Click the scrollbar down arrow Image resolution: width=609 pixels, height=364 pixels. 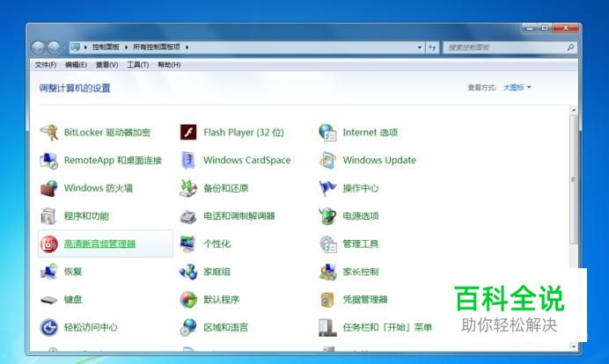point(574,346)
